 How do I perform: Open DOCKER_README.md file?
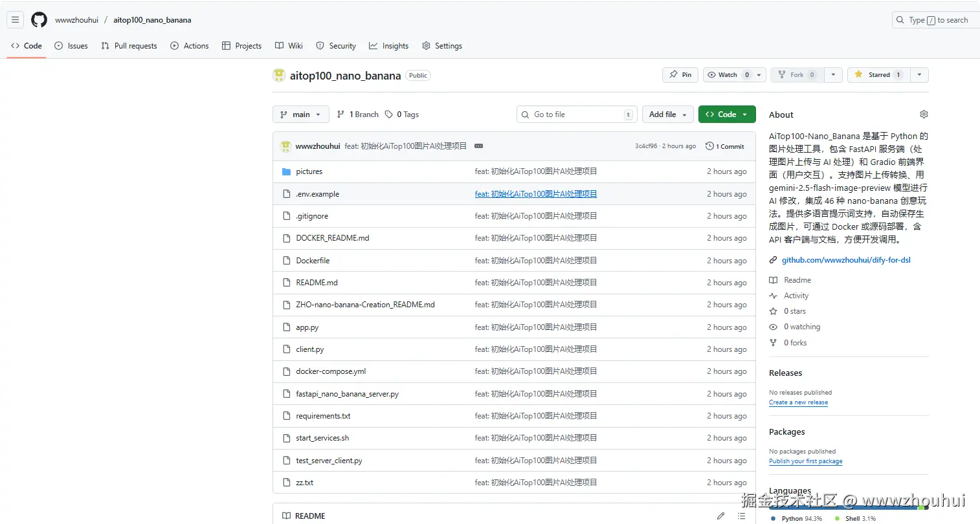pos(333,238)
